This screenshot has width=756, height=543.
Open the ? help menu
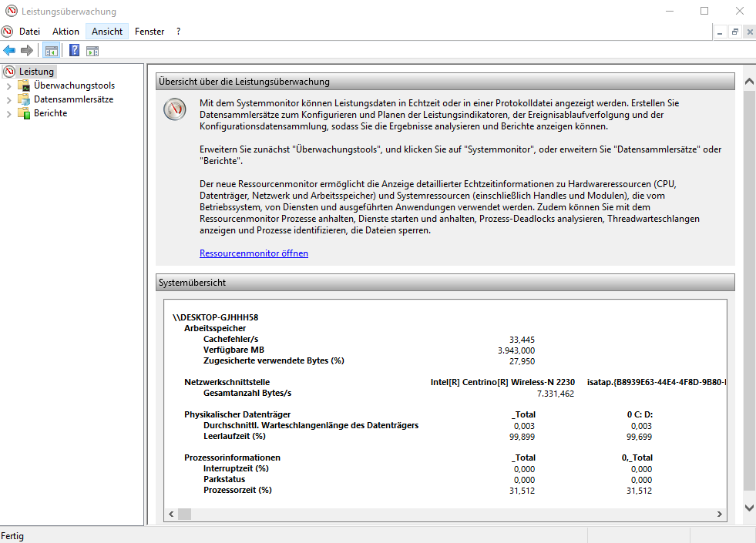pos(178,32)
